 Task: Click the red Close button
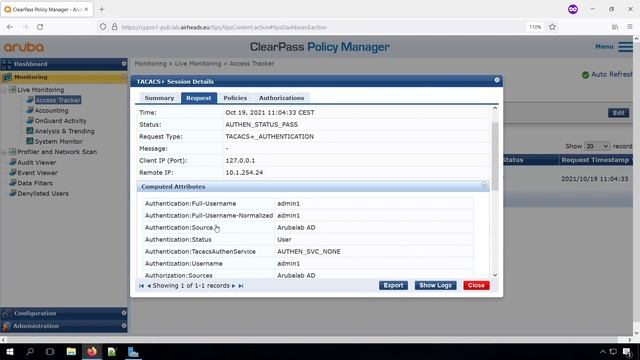[476, 285]
